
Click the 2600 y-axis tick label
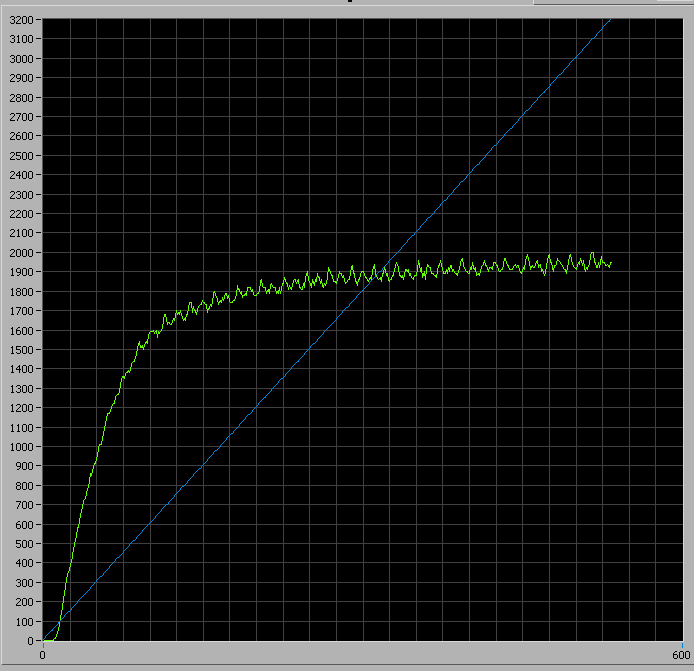[x=21, y=136]
